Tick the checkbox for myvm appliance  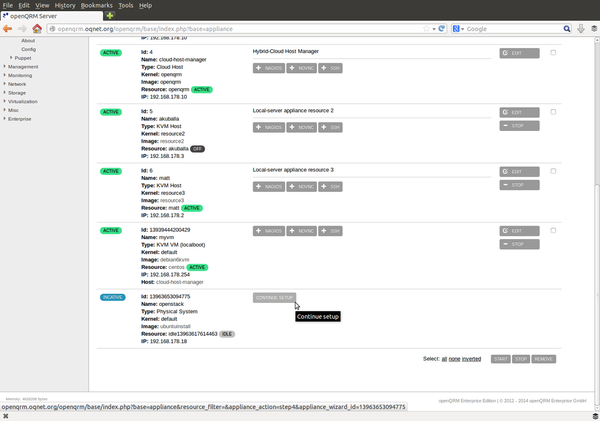[x=553, y=230]
